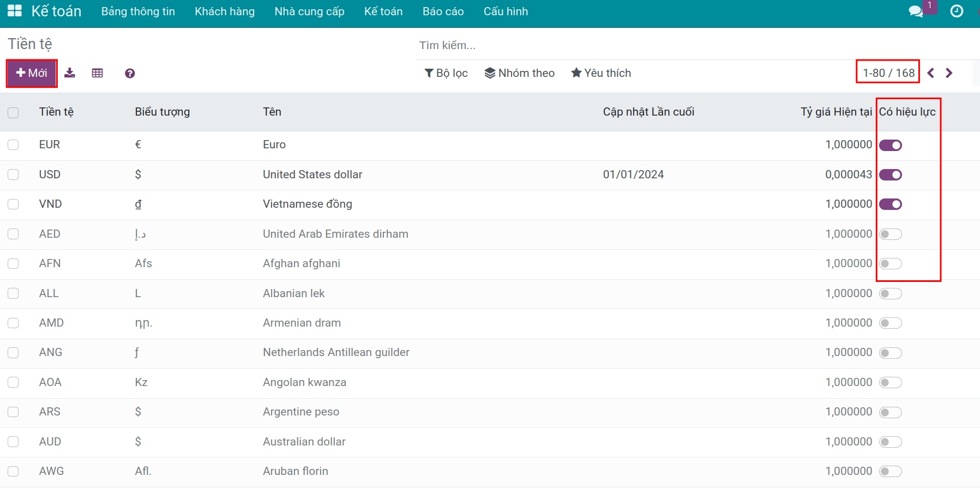Open the Báo cáo menu
The image size is (980, 488).
click(443, 11)
